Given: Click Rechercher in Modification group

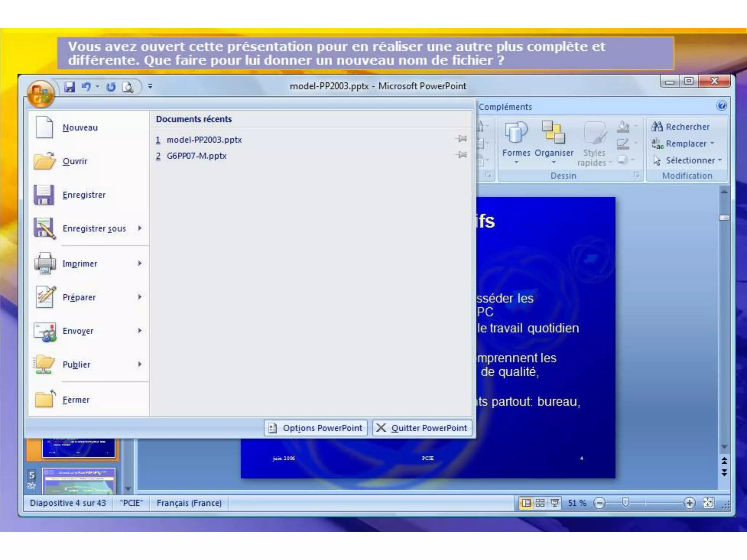Looking at the screenshot, I should tap(681, 127).
